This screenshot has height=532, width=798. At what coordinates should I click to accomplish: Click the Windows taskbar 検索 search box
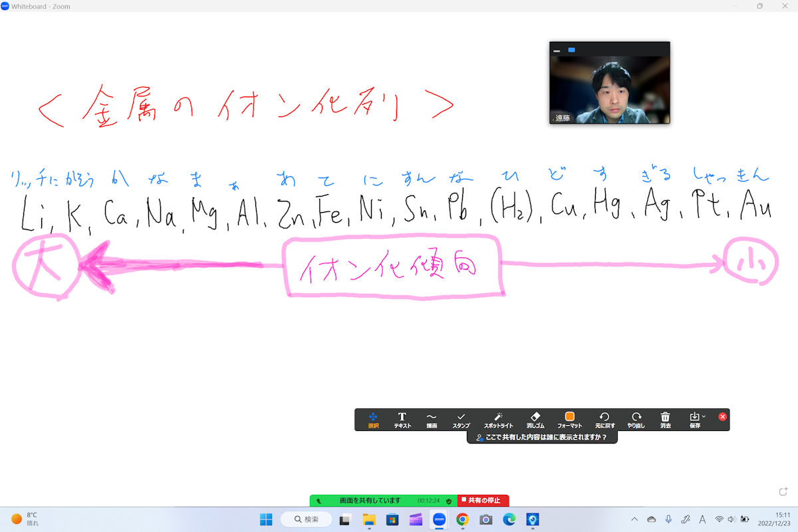click(306, 519)
